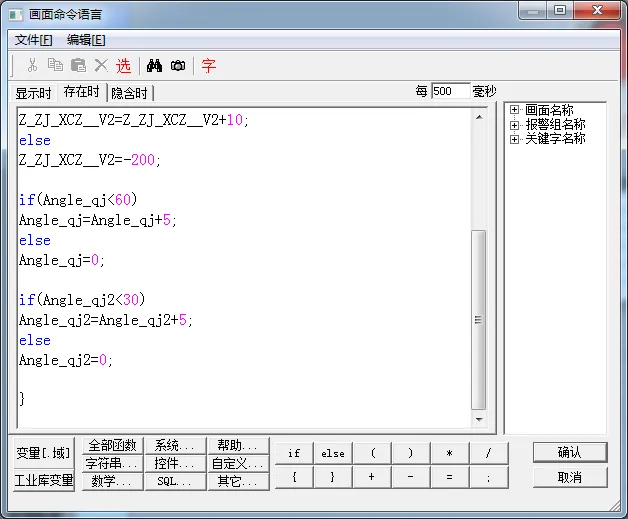The width and height of the screenshot is (628, 519).
Task: Click code line Angle_qj=Angle_qj+5;
Action: coord(98,220)
